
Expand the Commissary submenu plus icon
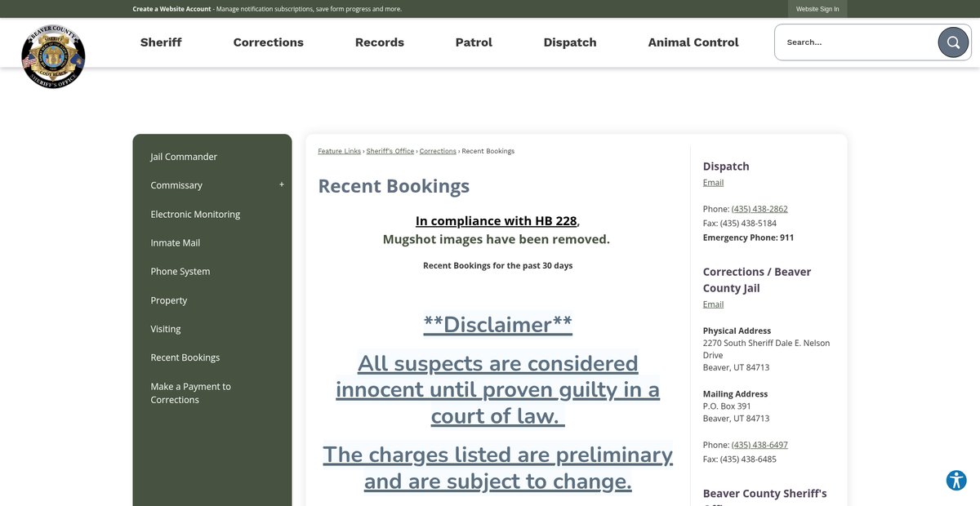pos(282,185)
